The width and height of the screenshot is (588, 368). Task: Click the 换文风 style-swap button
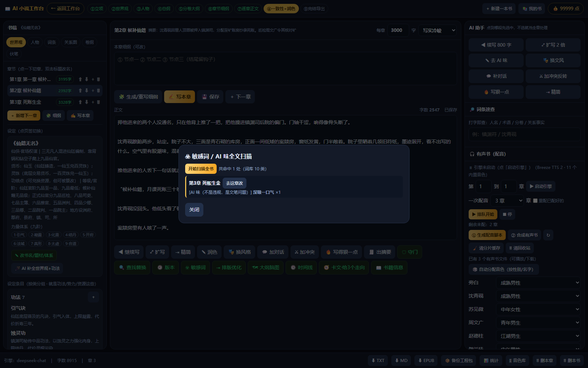pos(553,60)
